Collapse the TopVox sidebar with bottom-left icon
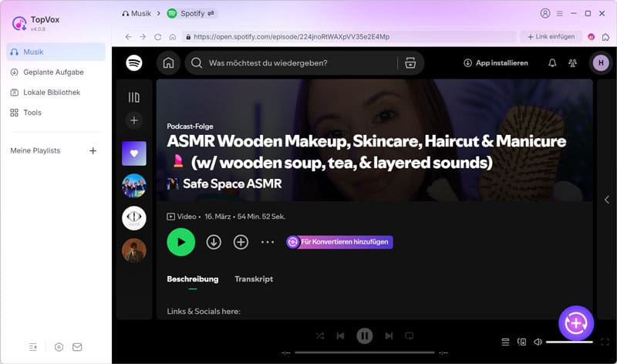 33,347
